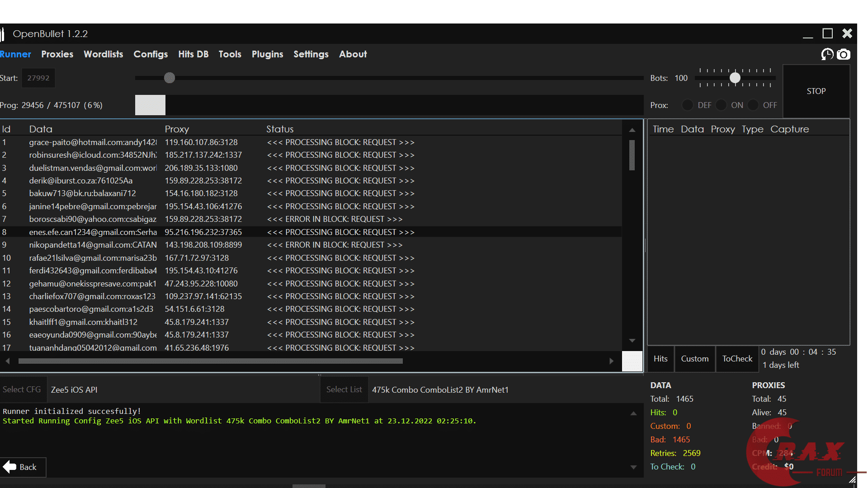This screenshot has height=488, width=868.
Task: Click the log scroll up arrow
Action: (633, 413)
